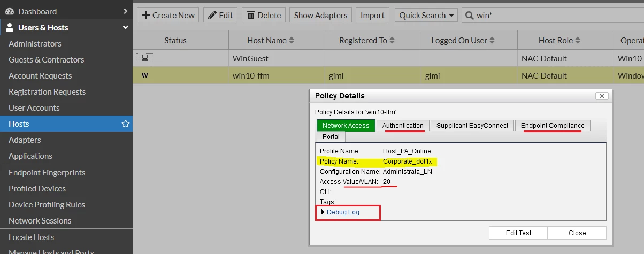
Task: Click gimi in Logged On User column
Action: click(x=432, y=75)
